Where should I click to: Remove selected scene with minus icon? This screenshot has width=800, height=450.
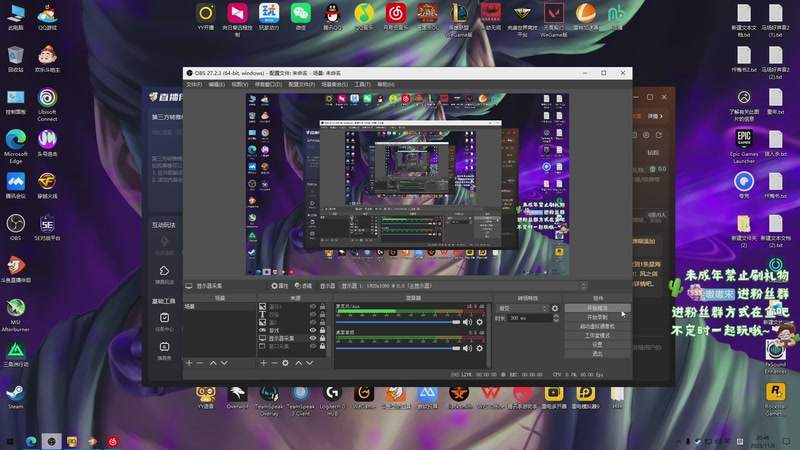point(200,363)
